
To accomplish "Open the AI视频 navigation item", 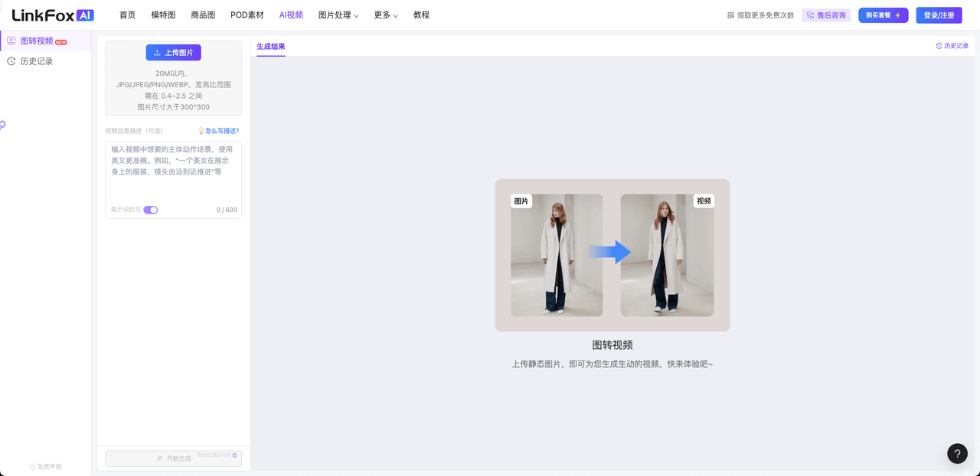I will pos(291,15).
